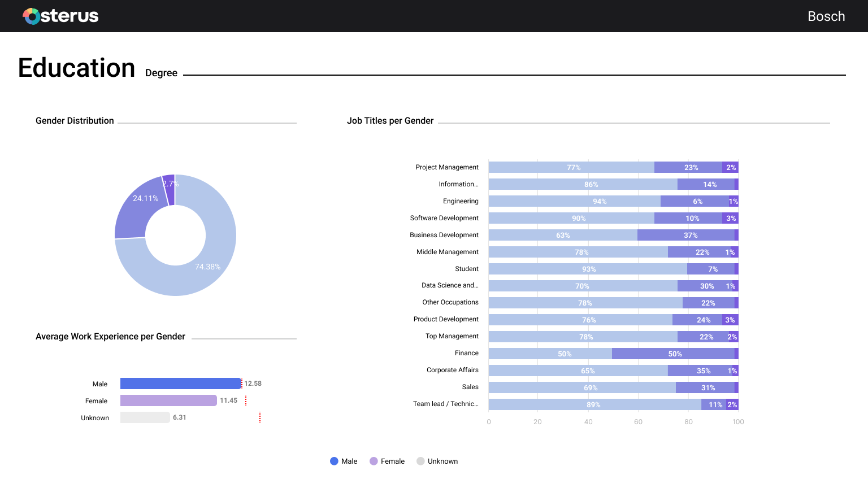Click the Unknown legend color dot

coord(420,461)
